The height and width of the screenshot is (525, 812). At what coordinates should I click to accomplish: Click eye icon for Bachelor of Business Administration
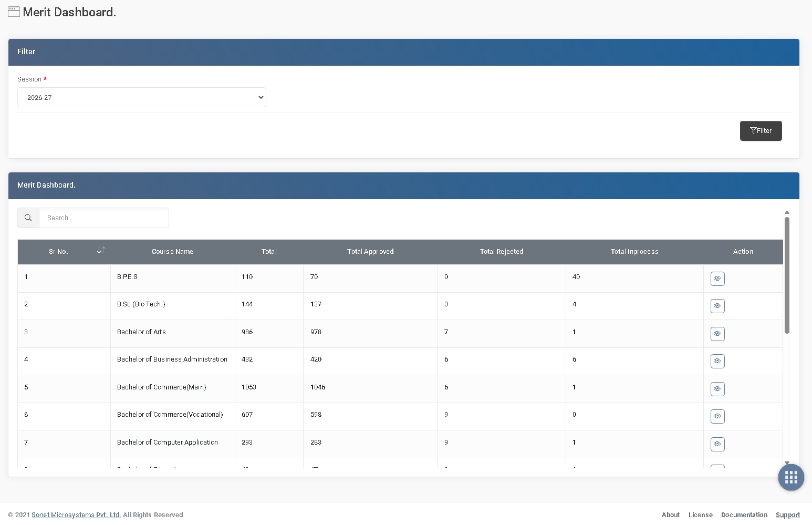click(717, 361)
